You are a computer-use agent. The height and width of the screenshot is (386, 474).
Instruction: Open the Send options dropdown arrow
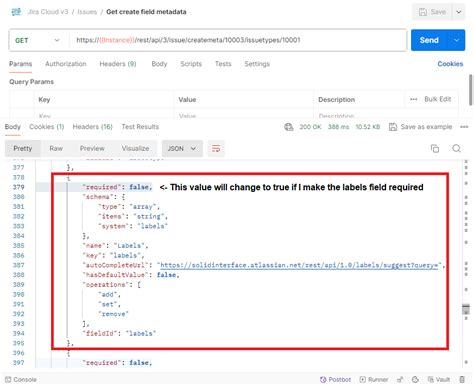tap(456, 40)
